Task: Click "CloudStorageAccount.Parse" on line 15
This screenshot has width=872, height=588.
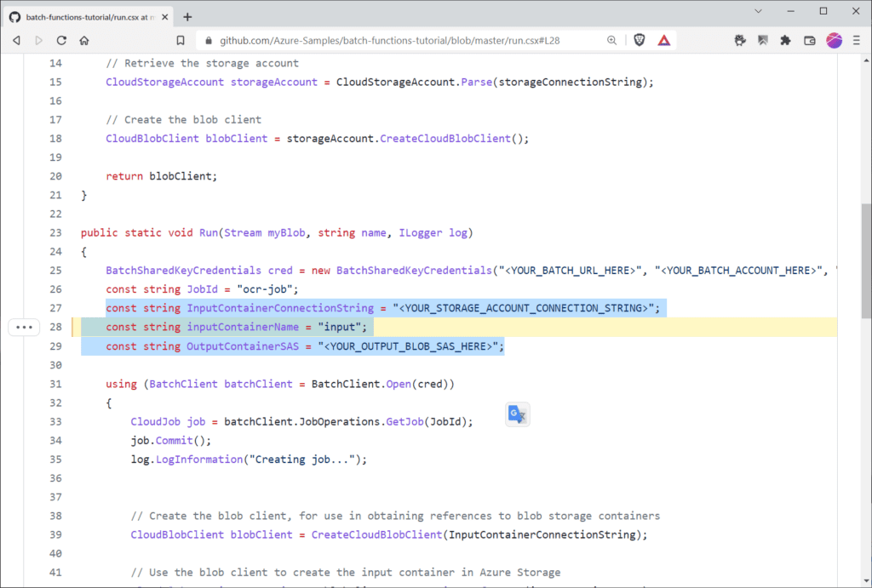Action: pos(415,83)
